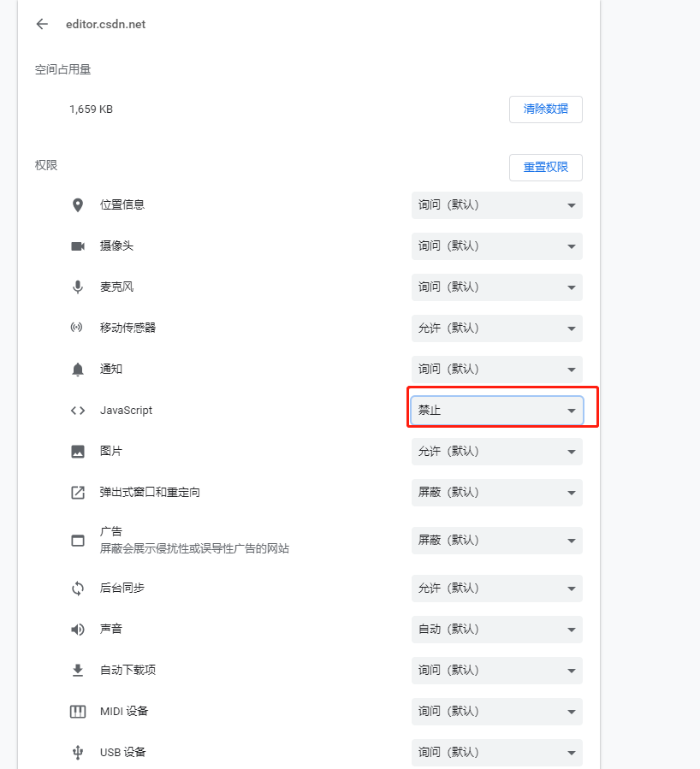Click the 位置信息 location pin icon
Viewport: 700px width, 769px height.
[78, 204]
